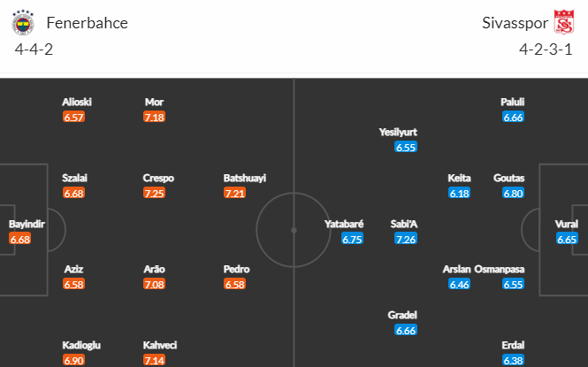The image size is (588, 367).
Task: Select Sabi'A's 7.26 rating badge
Action: coord(406,239)
